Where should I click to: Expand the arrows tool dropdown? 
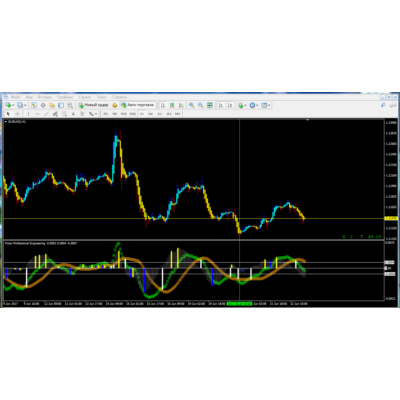(x=96, y=114)
